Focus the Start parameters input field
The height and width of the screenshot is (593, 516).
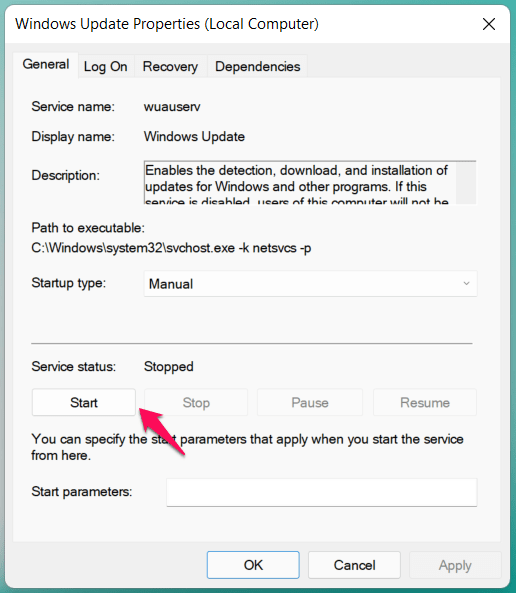click(x=322, y=492)
